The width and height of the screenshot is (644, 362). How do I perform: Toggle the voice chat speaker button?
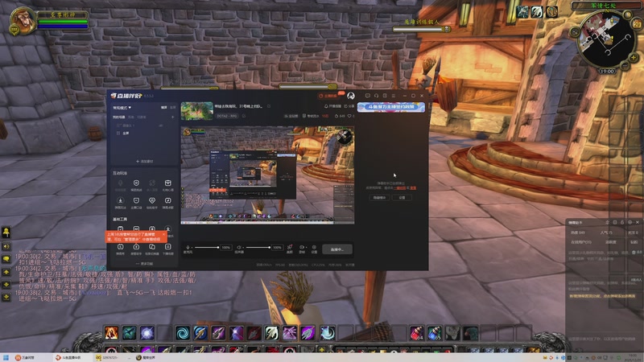coord(6,246)
